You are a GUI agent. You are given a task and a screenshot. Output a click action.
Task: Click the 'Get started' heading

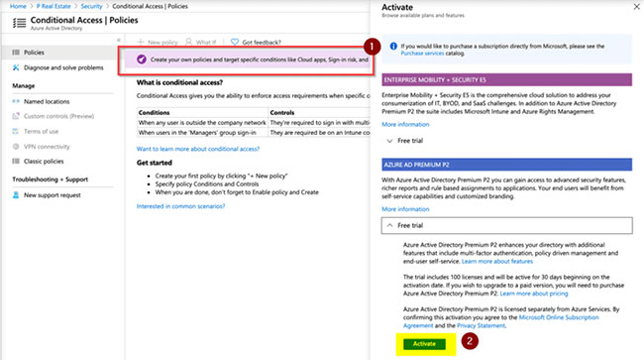click(154, 163)
